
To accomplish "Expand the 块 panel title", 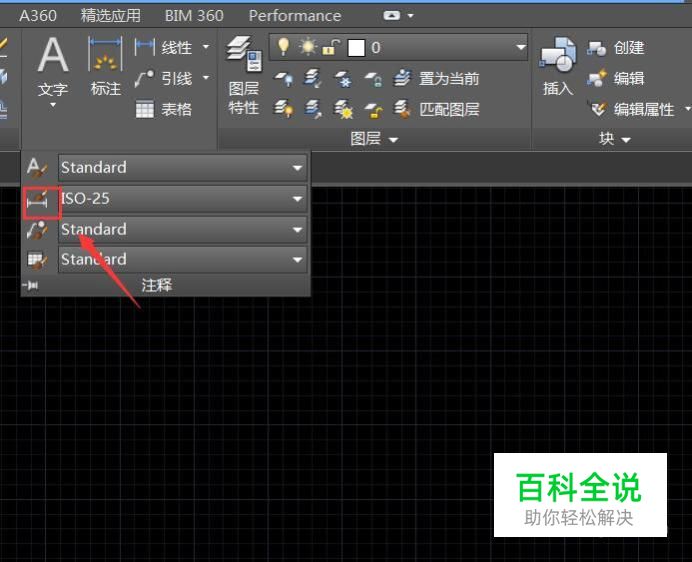I will [614, 139].
